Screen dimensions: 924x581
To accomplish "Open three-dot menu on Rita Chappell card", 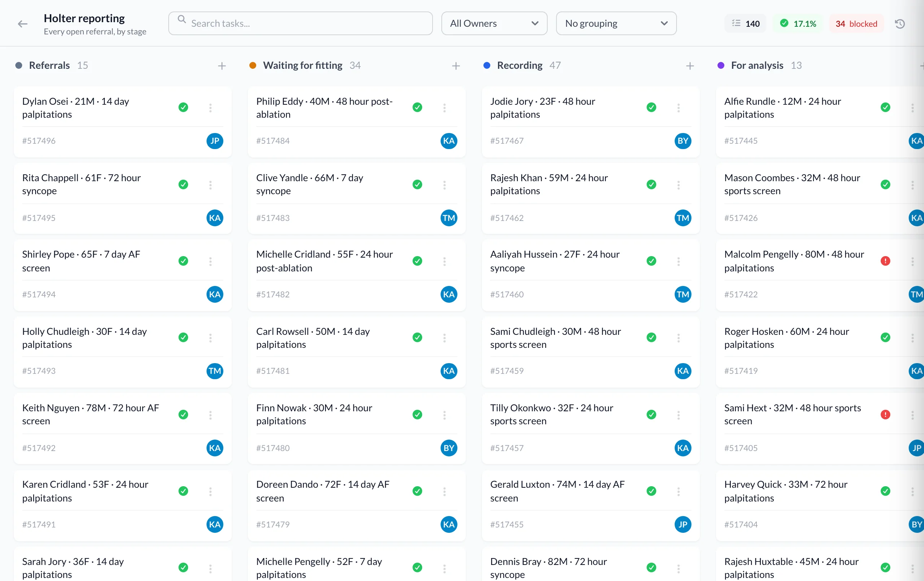I will tap(210, 185).
